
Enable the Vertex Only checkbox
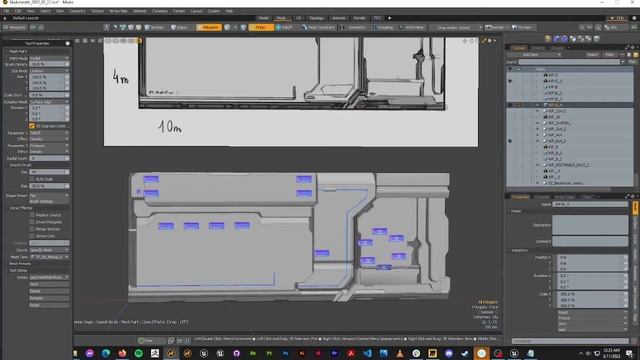click(32, 236)
